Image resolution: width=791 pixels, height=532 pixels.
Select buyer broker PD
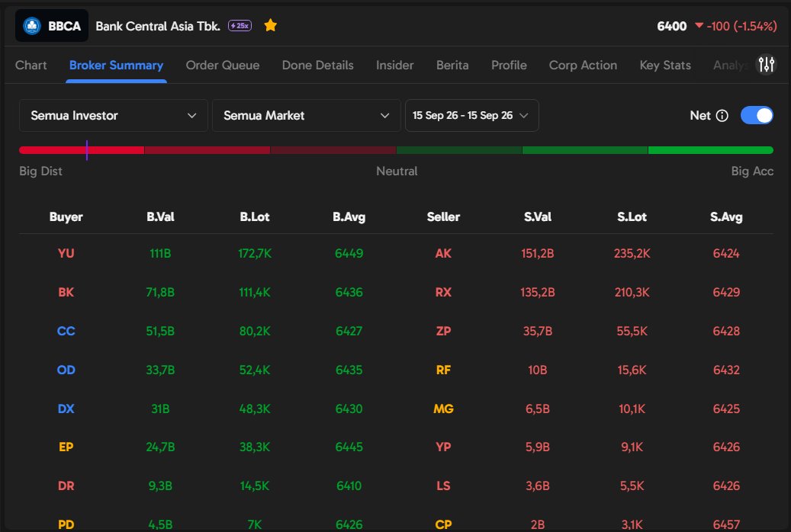click(66, 524)
